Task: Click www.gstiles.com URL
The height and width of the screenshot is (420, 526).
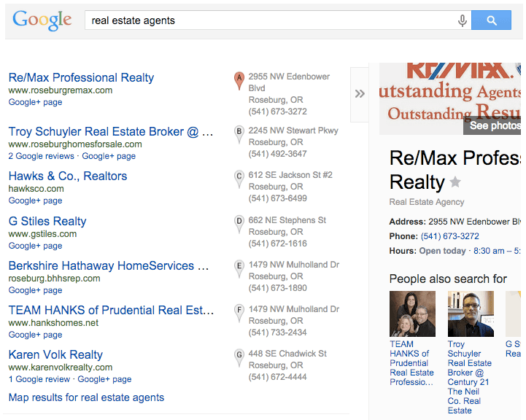Action: pos(42,234)
